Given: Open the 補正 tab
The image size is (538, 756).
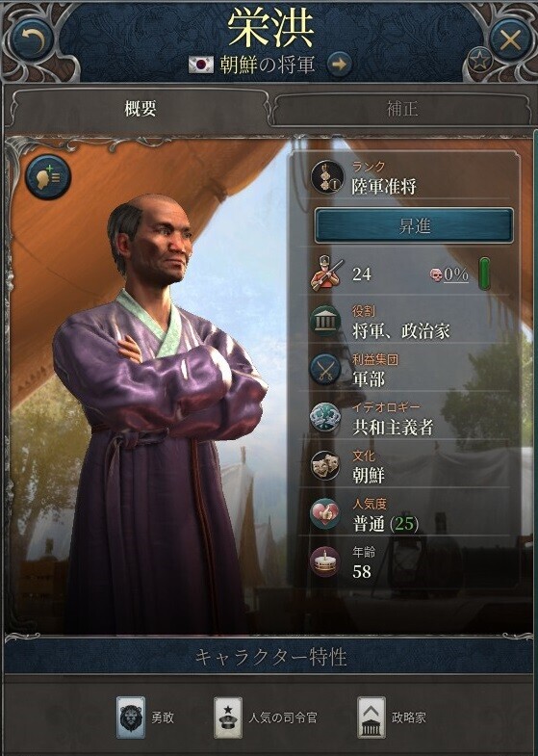Looking at the screenshot, I should tap(402, 109).
